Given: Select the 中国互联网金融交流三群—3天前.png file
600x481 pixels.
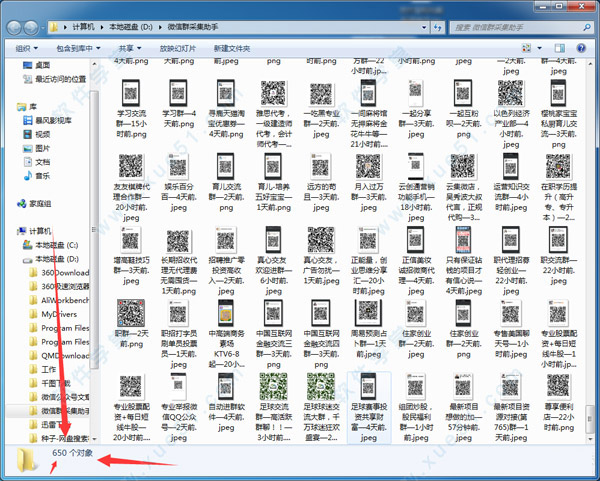Looking at the screenshot, I should (274, 334).
